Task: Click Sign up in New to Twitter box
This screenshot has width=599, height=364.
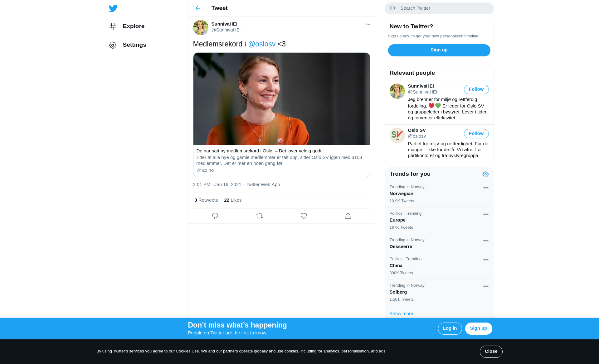Action: pyautogui.click(x=439, y=50)
